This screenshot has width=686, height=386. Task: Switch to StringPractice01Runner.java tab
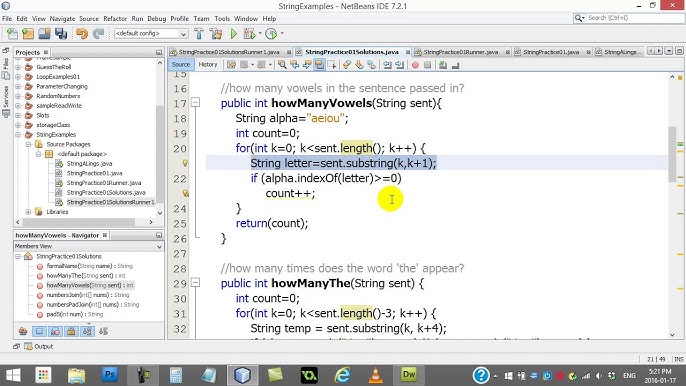(461, 52)
